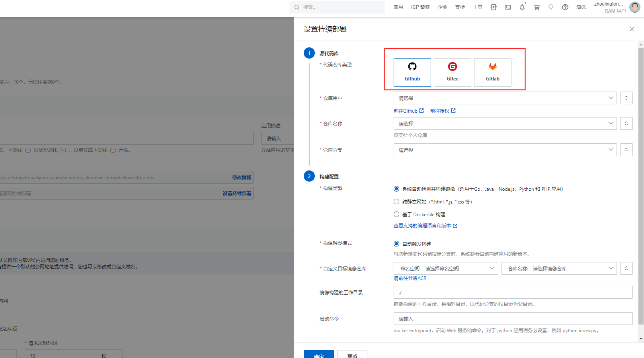Refresh the 仓库名称 list
Image resolution: width=644 pixels, height=358 pixels.
(x=626, y=123)
